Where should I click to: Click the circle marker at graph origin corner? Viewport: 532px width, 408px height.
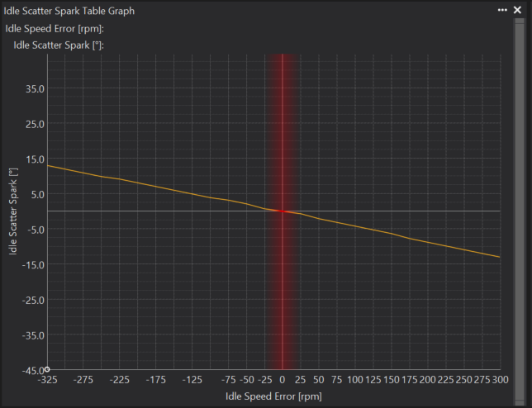[x=47, y=369]
